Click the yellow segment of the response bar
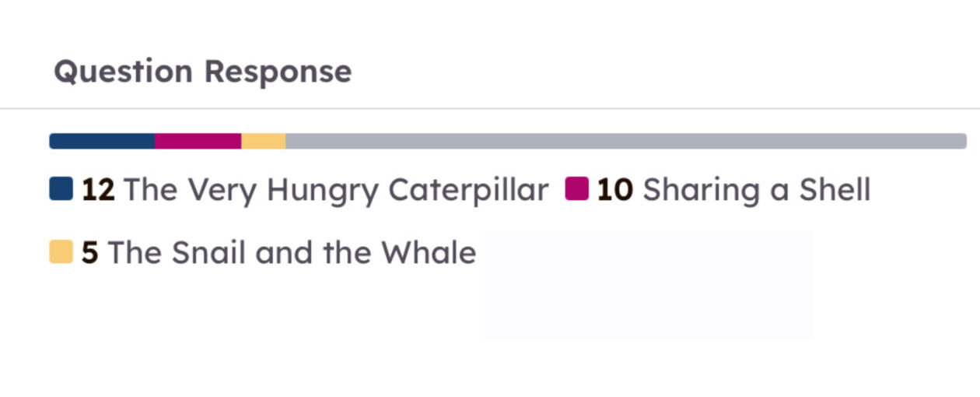 (x=263, y=141)
